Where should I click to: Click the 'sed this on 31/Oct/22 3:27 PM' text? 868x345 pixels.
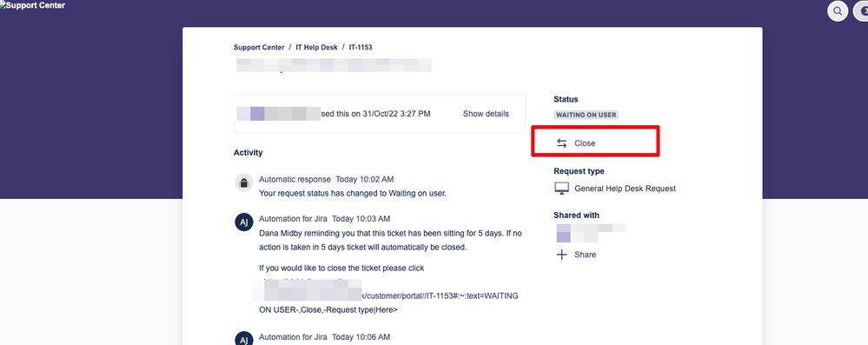pos(375,114)
